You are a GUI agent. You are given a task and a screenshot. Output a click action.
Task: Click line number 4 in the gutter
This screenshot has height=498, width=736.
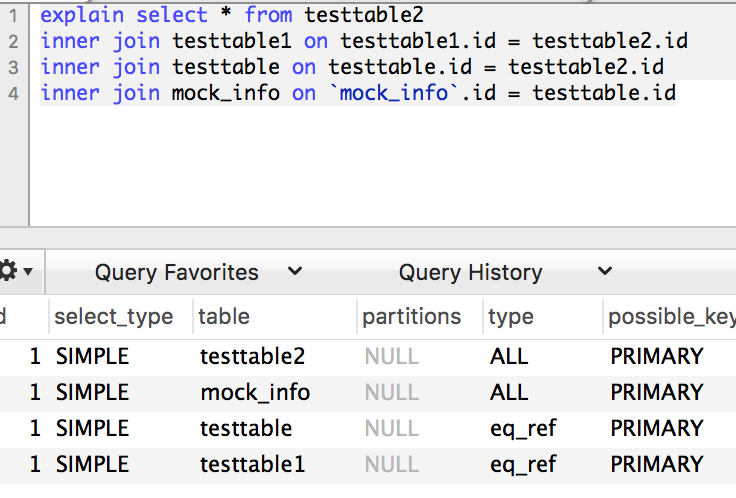tap(13, 93)
